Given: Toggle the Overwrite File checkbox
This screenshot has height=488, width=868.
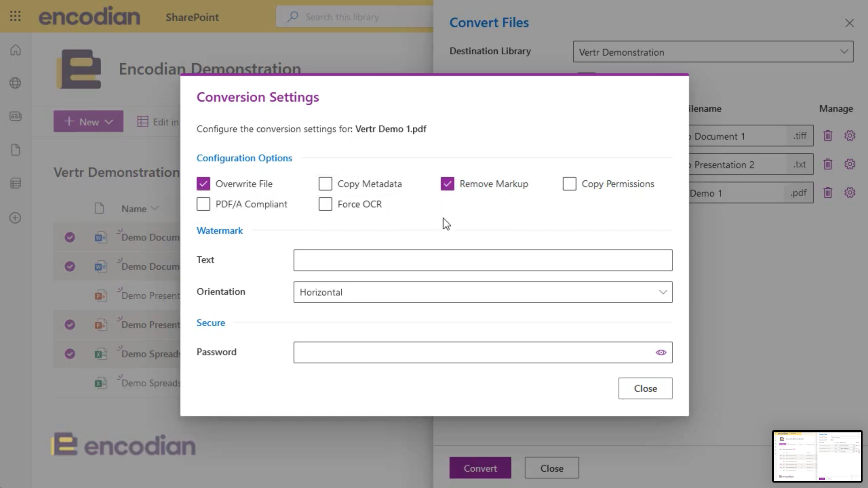Looking at the screenshot, I should 203,183.
